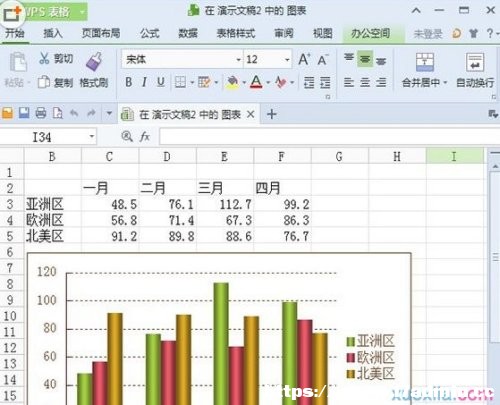Add a new document tab with plus
The height and width of the screenshot is (405, 500).
click(272, 114)
